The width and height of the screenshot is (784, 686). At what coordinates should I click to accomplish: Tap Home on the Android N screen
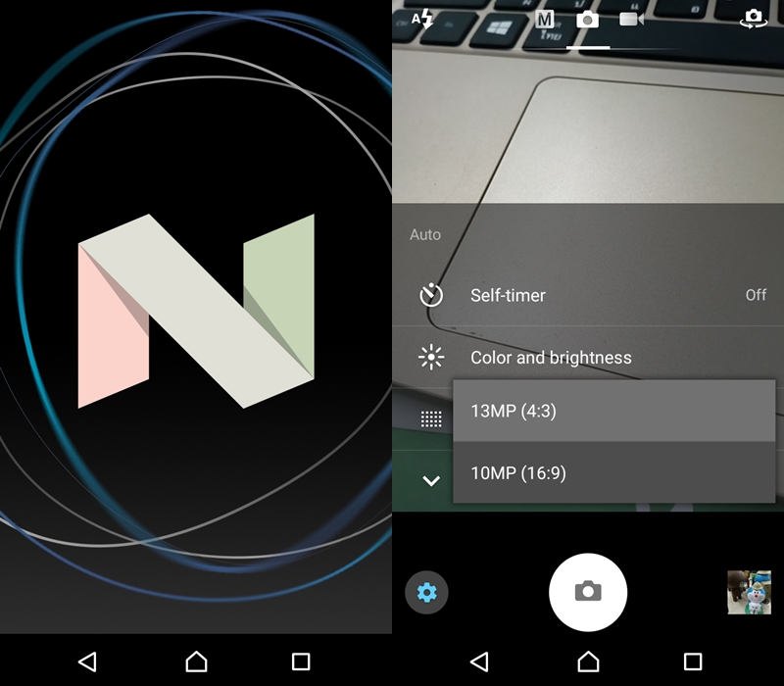(x=196, y=661)
